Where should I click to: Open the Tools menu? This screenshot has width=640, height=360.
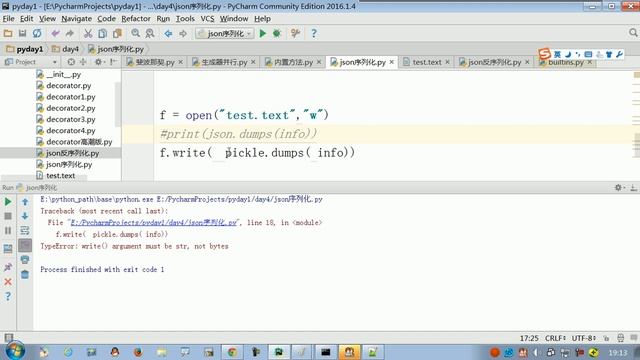pos(185,19)
